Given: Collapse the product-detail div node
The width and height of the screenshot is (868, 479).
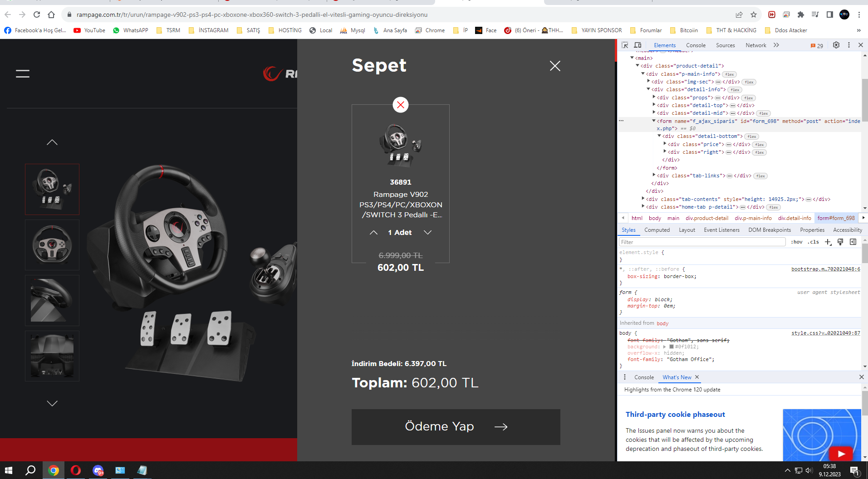Looking at the screenshot, I should 638,66.
